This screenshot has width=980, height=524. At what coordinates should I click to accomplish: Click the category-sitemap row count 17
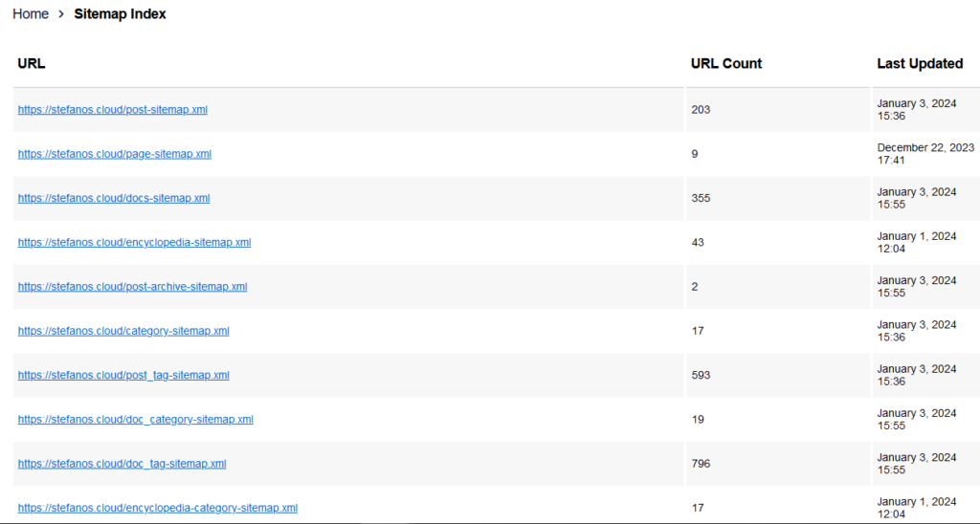pyautogui.click(x=698, y=331)
